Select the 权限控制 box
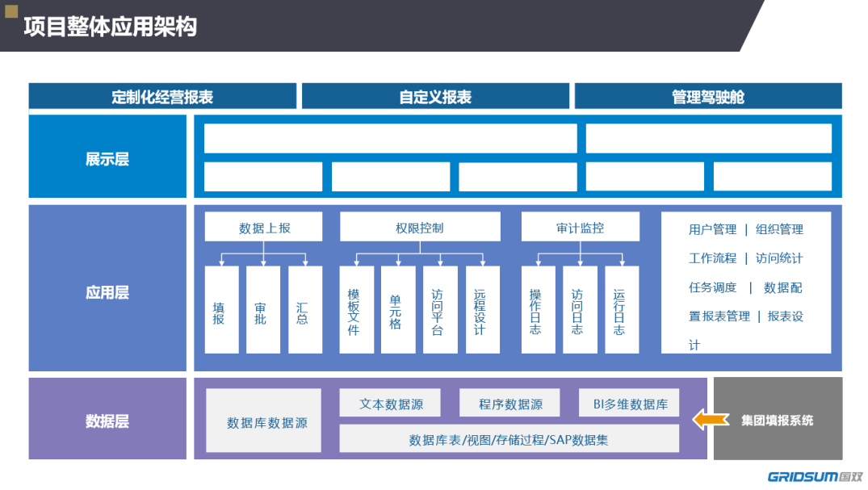 (x=420, y=227)
